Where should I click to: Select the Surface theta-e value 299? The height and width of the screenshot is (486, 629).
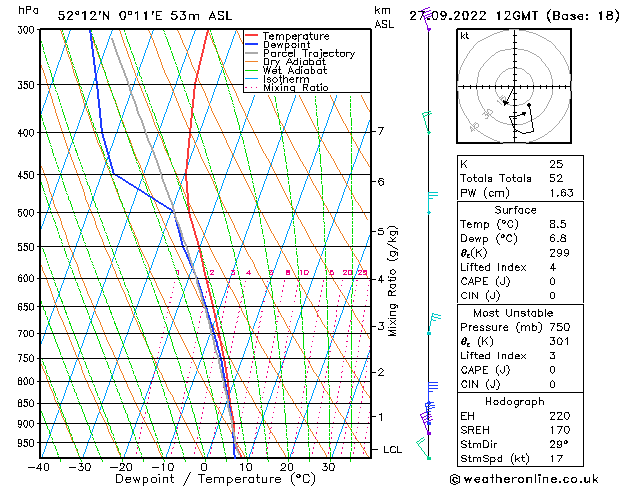[x=560, y=253]
